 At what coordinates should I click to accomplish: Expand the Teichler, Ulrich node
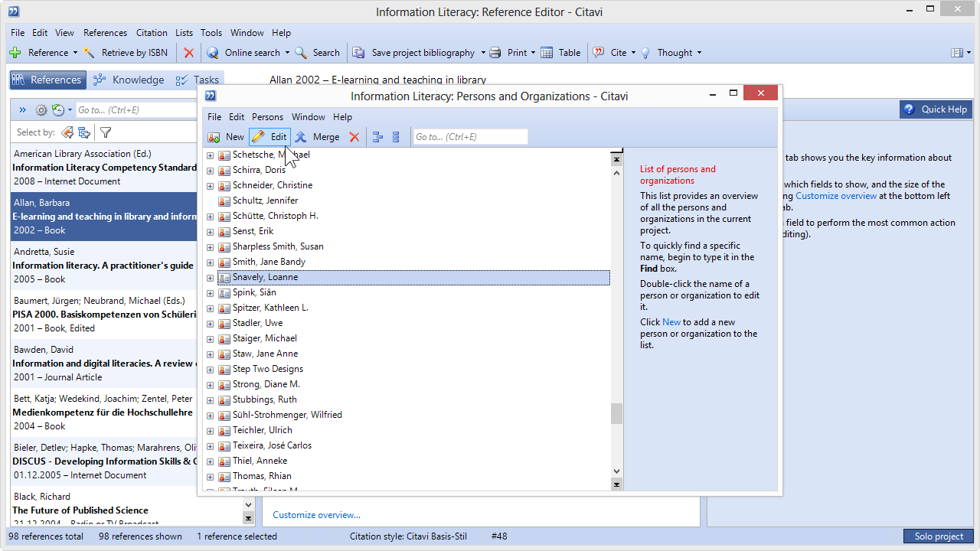click(210, 430)
